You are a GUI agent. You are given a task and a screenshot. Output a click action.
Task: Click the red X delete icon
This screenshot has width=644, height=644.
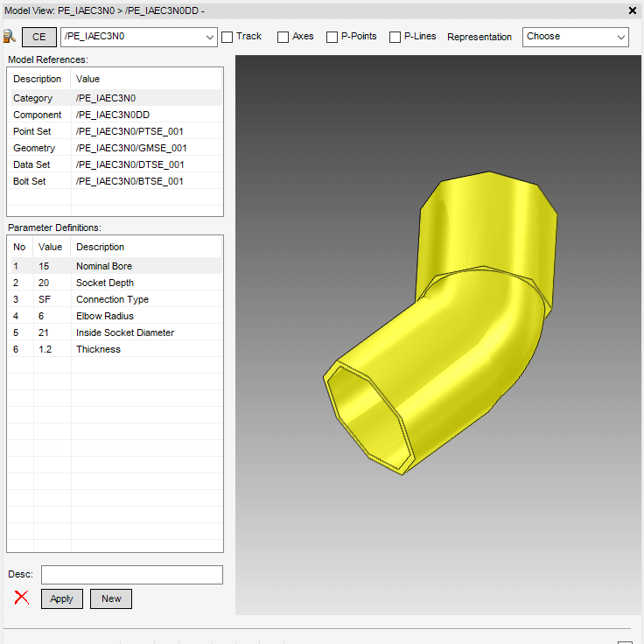click(22, 598)
